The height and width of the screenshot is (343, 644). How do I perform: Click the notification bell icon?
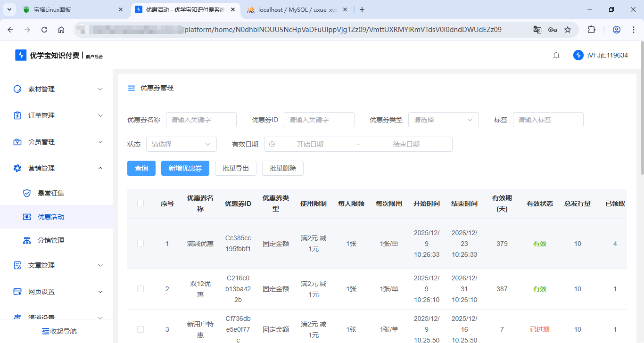(x=556, y=55)
